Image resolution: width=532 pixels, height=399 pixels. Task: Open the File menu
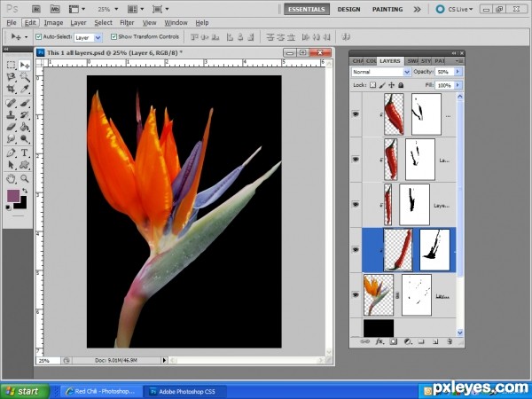click(12, 23)
